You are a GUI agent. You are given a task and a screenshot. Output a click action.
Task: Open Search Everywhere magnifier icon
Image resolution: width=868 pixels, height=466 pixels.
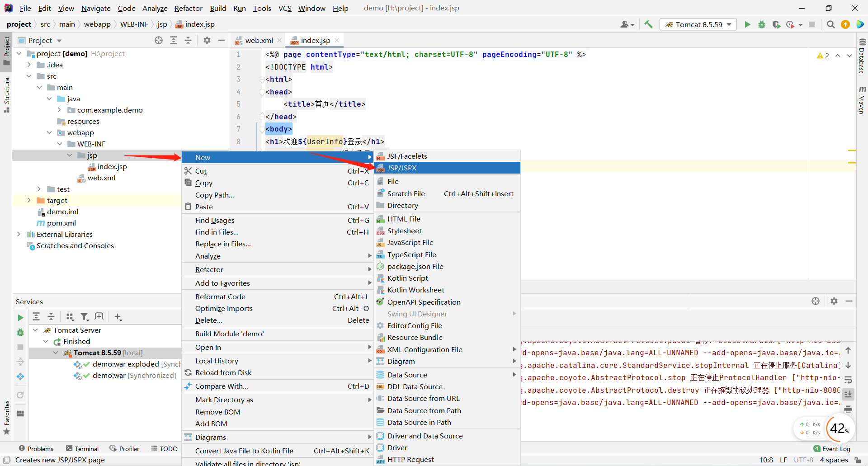830,24
